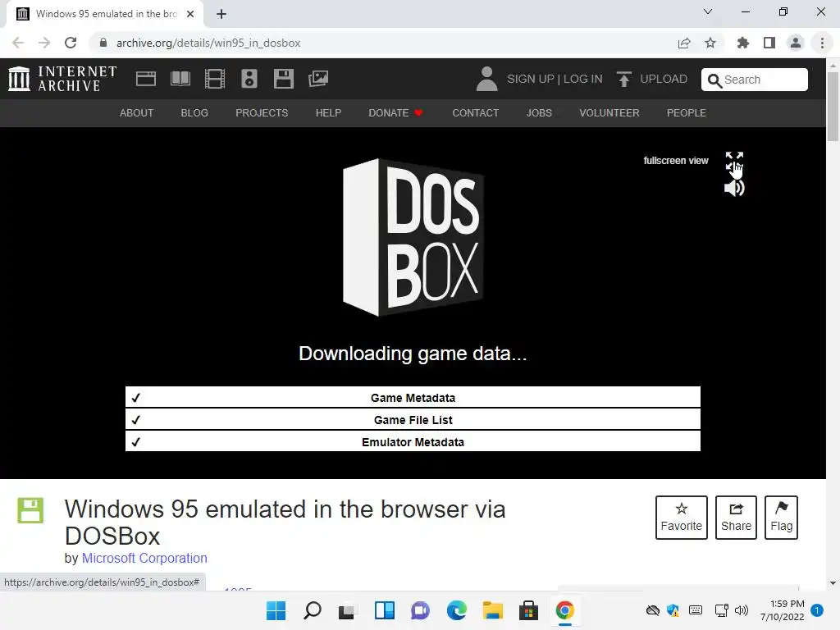Click the browser Back arrow
The width and height of the screenshot is (840, 630).
coord(18,43)
